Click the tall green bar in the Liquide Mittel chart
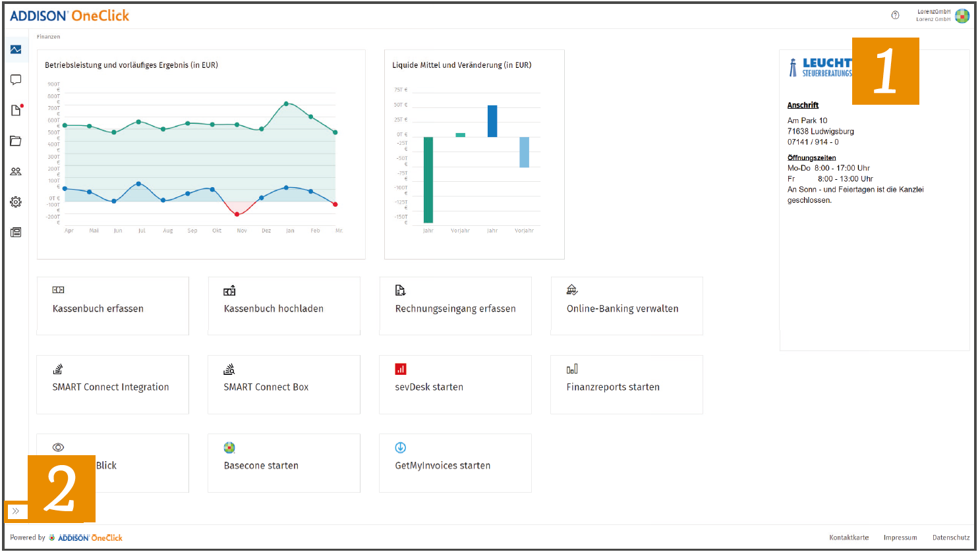 428,180
